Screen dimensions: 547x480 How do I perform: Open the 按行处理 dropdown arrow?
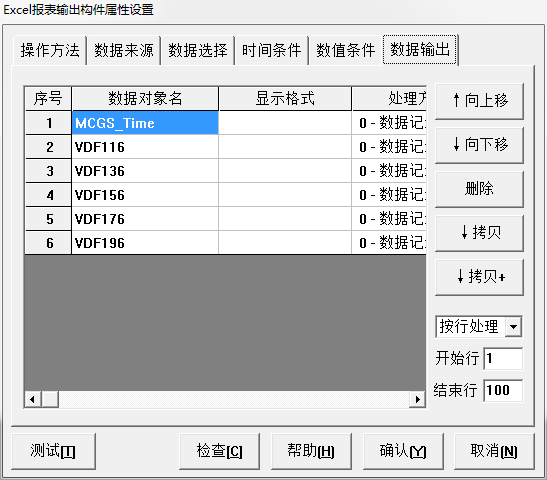(x=513, y=327)
